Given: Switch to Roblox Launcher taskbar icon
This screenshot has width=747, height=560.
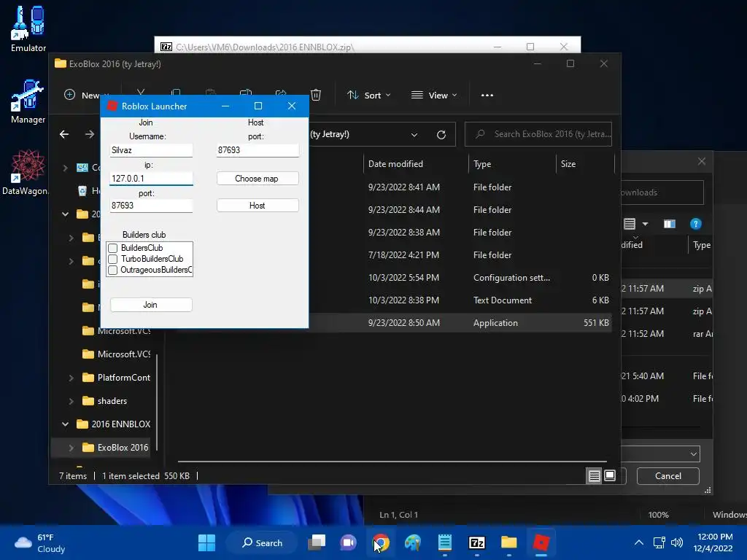Looking at the screenshot, I should coord(541,542).
